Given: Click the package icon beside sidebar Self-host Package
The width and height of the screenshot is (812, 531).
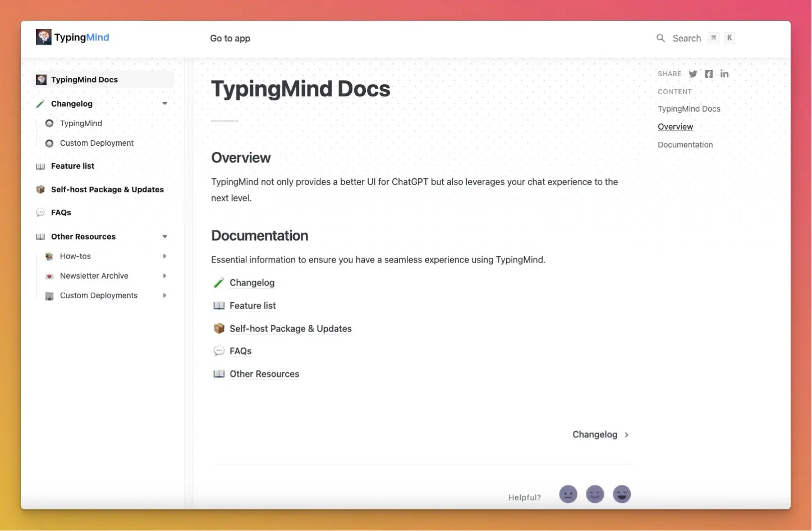Looking at the screenshot, I should coord(40,190).
